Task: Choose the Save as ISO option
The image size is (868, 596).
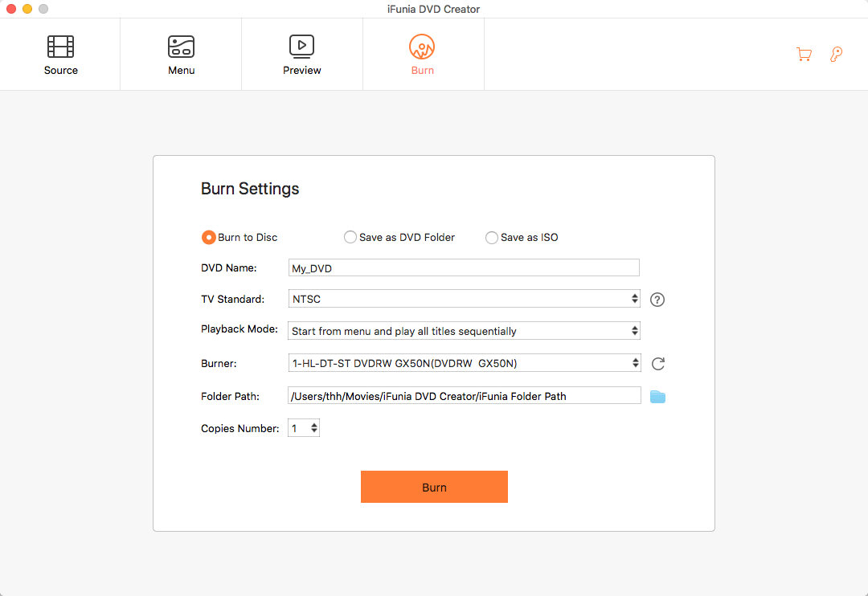Action: click(492, 237)
